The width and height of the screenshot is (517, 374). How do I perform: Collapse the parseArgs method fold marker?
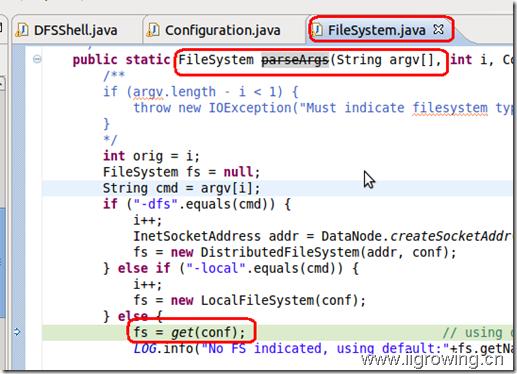37,60
